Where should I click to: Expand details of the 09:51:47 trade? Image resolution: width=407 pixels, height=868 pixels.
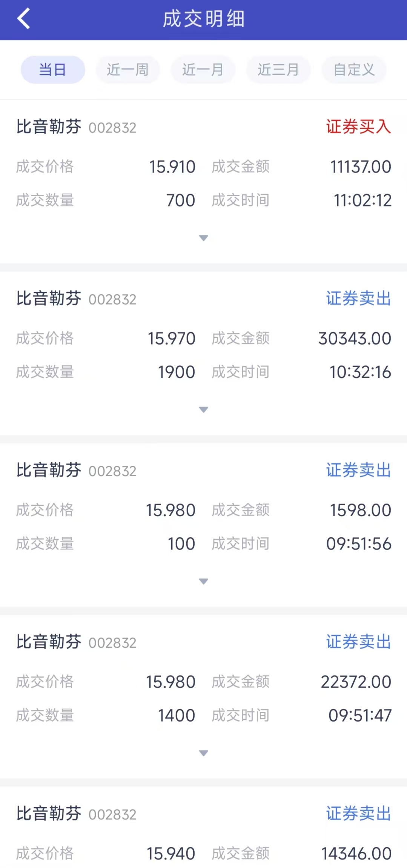click(204, 753)
